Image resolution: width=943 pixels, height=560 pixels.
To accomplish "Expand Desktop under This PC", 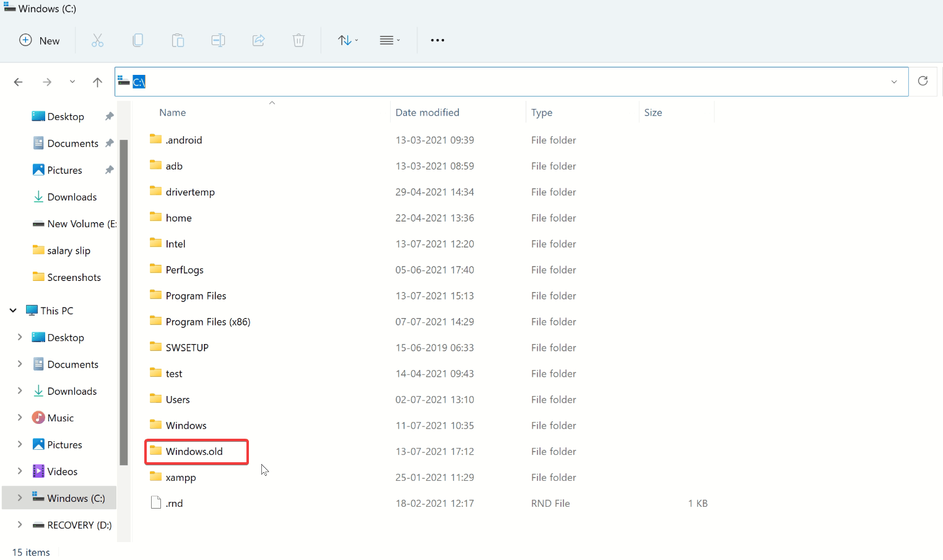I will point(20,337).
